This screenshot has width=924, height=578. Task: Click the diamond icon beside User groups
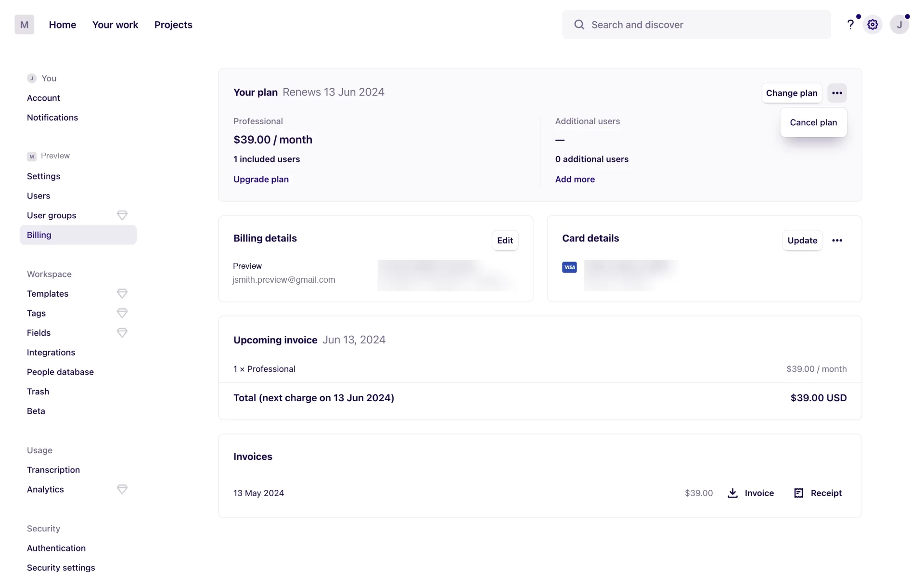tap(122, 215)
